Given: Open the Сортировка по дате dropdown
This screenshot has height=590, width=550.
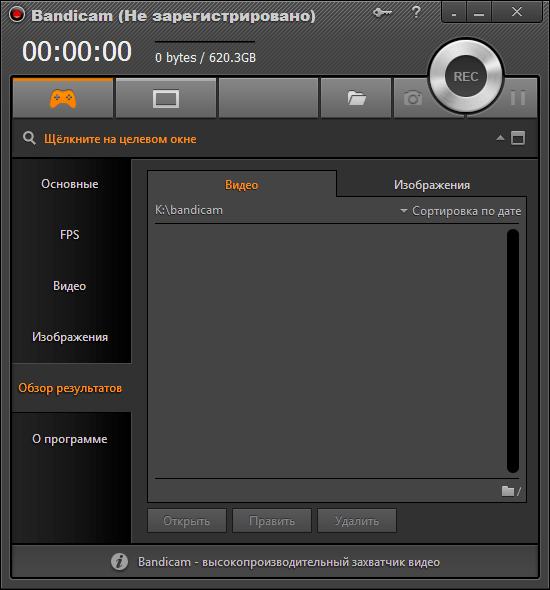Looking at the screenshot, I should click(460, 211).
